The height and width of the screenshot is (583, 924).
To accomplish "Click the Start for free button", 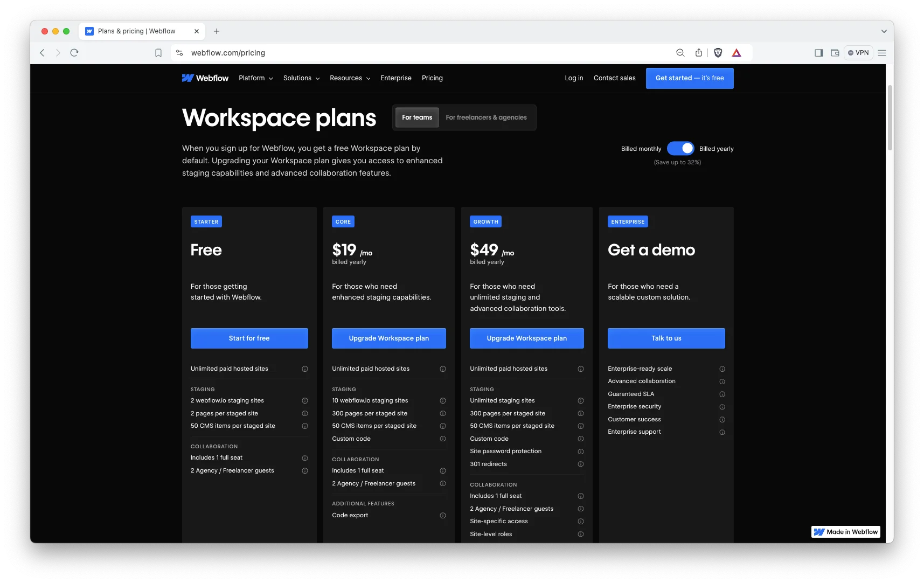I will pyautogui.click(x=249, y=338).
